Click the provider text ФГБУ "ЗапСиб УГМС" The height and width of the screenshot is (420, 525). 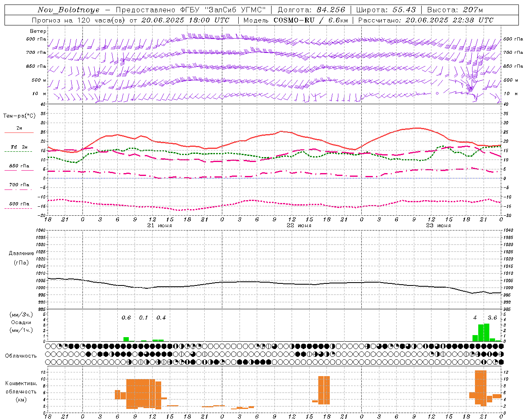coord(223,10)
